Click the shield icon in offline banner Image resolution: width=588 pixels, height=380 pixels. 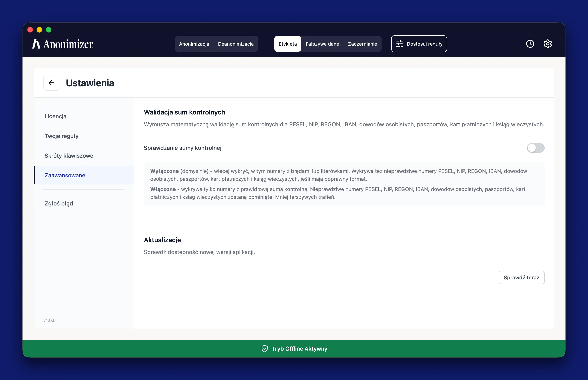pos(264,348)
